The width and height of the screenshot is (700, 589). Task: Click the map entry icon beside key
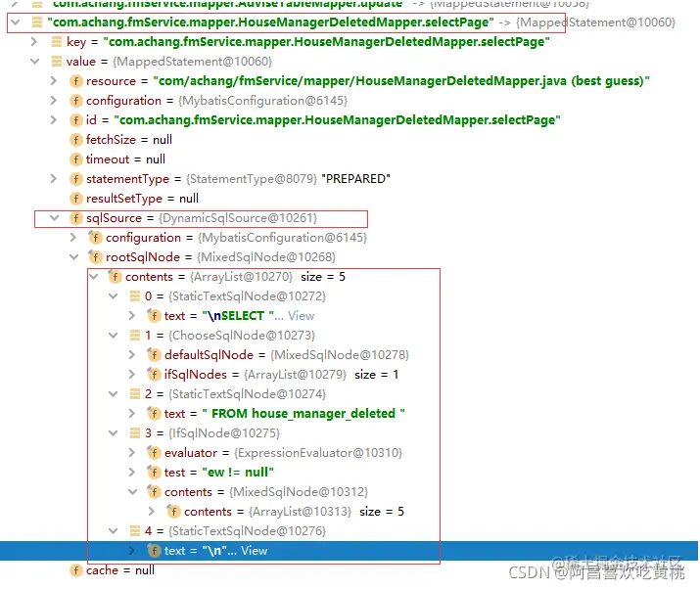tap(56, 42)
